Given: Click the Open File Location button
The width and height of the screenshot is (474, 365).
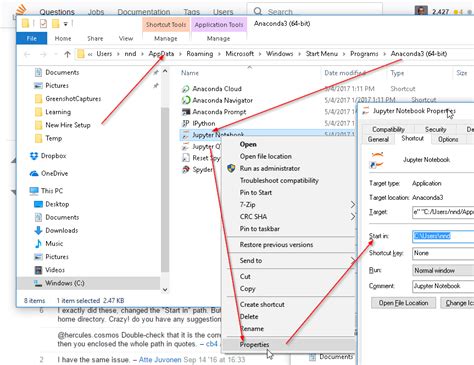Looking at the screenshot, I should pyautogui.click(x=403, y=303).
